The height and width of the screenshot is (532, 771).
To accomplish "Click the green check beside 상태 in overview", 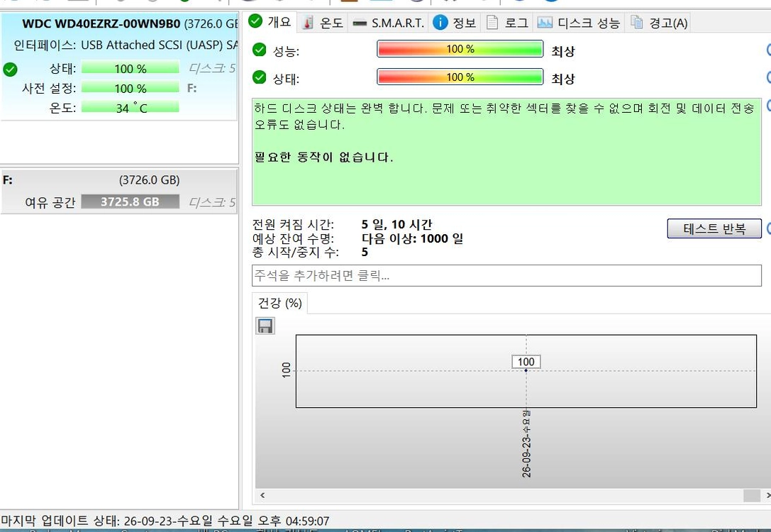I will [x=259, y=78].
